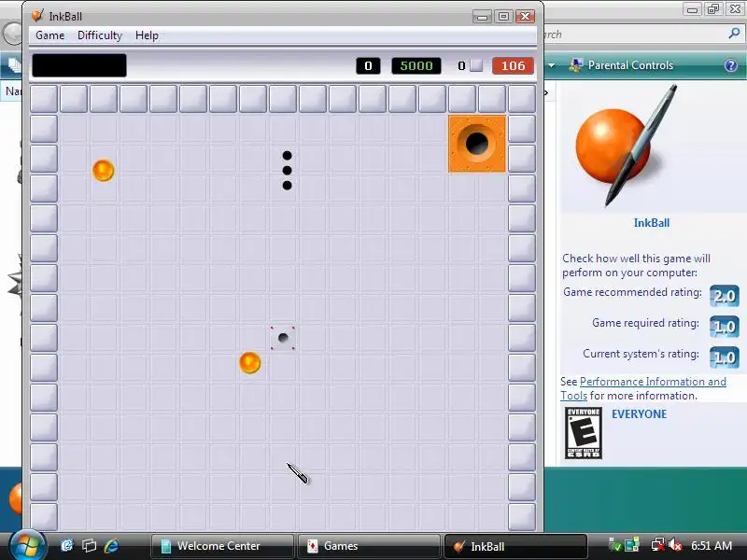Click the network disconnected tray icon
The width and height of the screenshot is (747, 560).
pyautogui.click(x=658, y=545)
